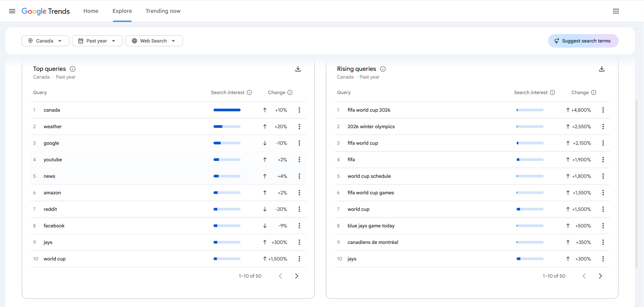644x307 pixels.
Task: Open more options for fifa world cup 2026
Action: coord(603,110)
